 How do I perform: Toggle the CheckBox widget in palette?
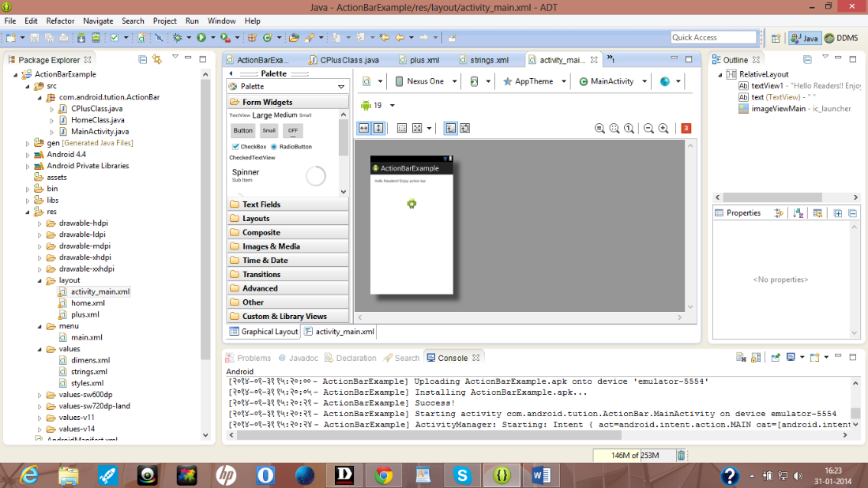(249, 147)
